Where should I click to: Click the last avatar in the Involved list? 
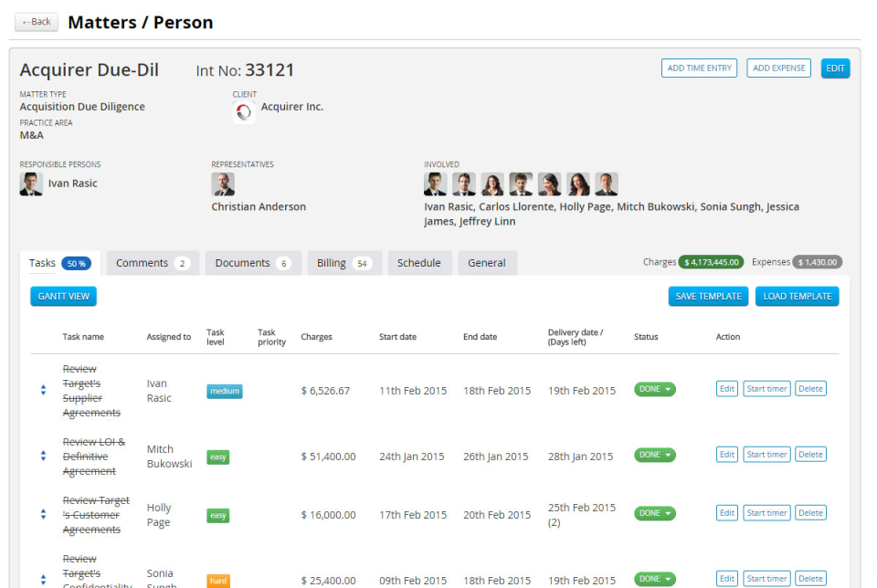click(x=605, y=184)
